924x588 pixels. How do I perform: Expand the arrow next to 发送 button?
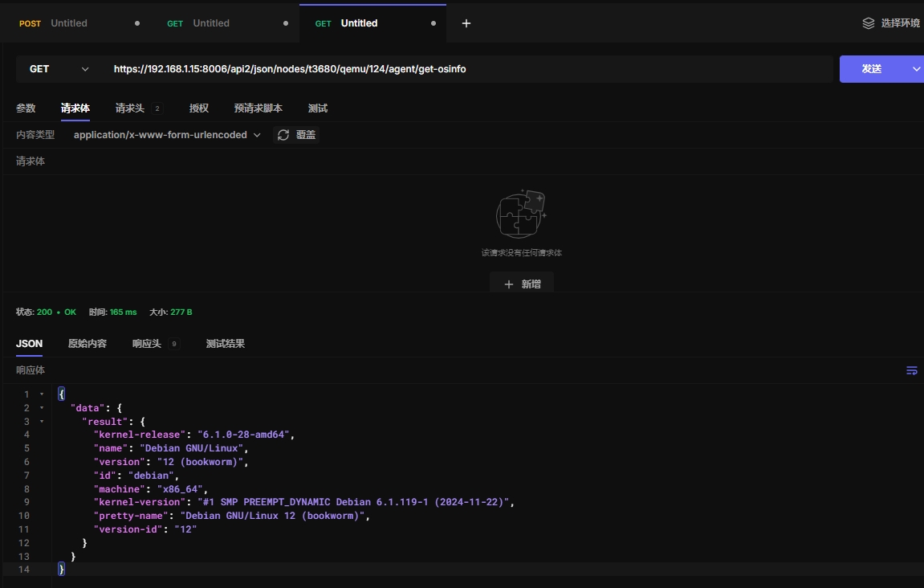pyautogui.click(x=916, y=69)
